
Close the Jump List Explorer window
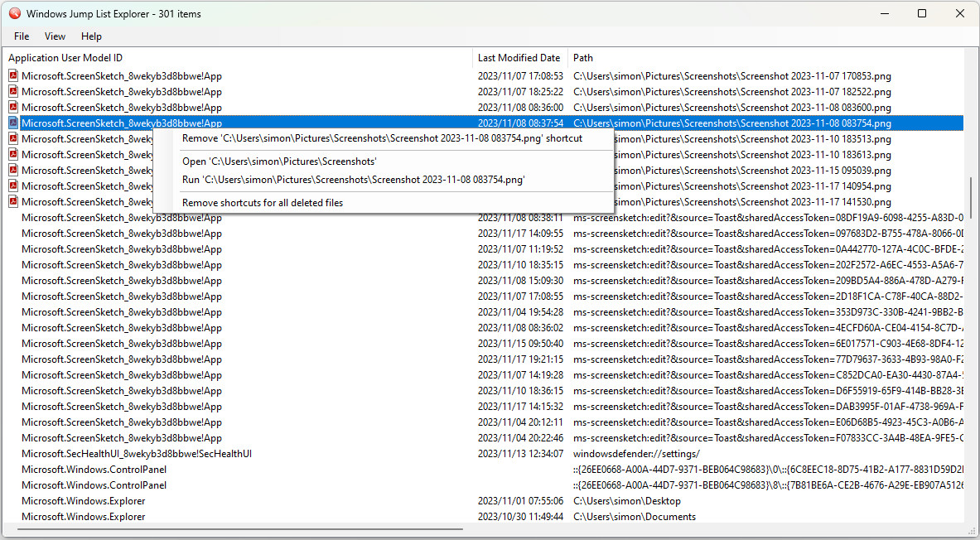tap(960, 13)
